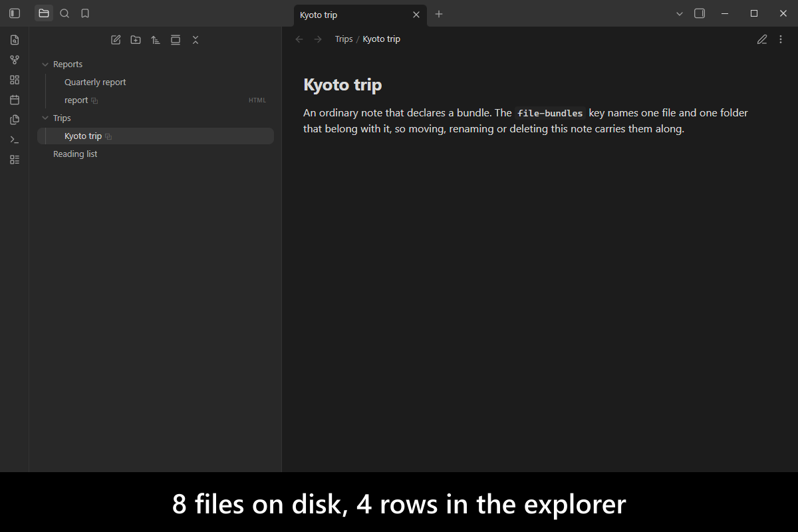The width and height of the screenshot is (798, 532).
Task: Click the bundle icon next to report
Action: [x=94, y=100]
